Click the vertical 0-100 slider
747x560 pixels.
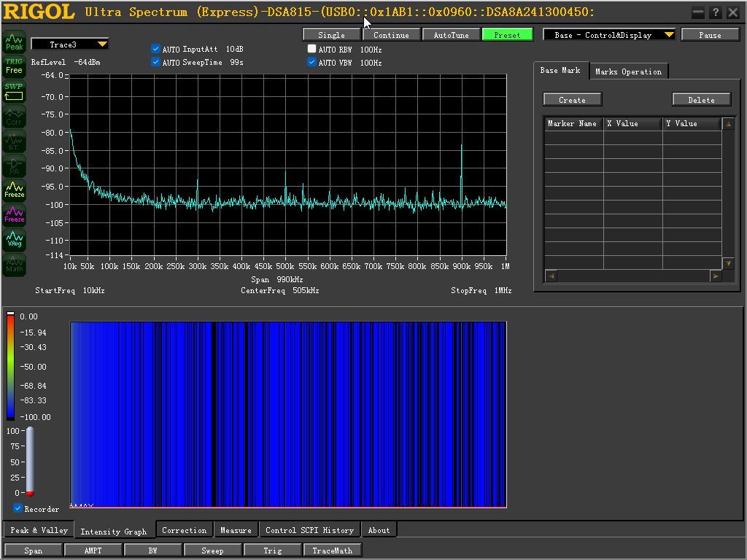[30, 461]
